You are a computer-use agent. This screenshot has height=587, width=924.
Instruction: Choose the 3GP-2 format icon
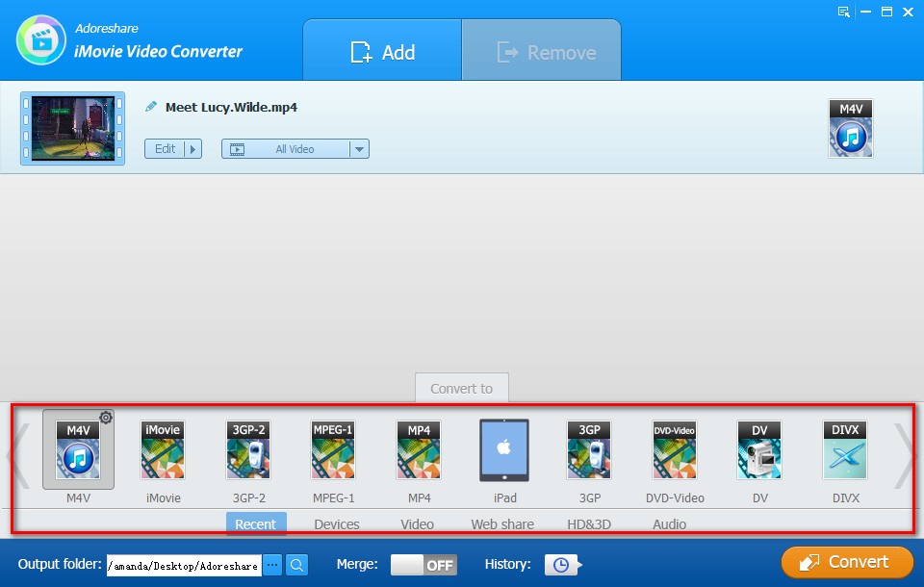[x=247, y=450]
